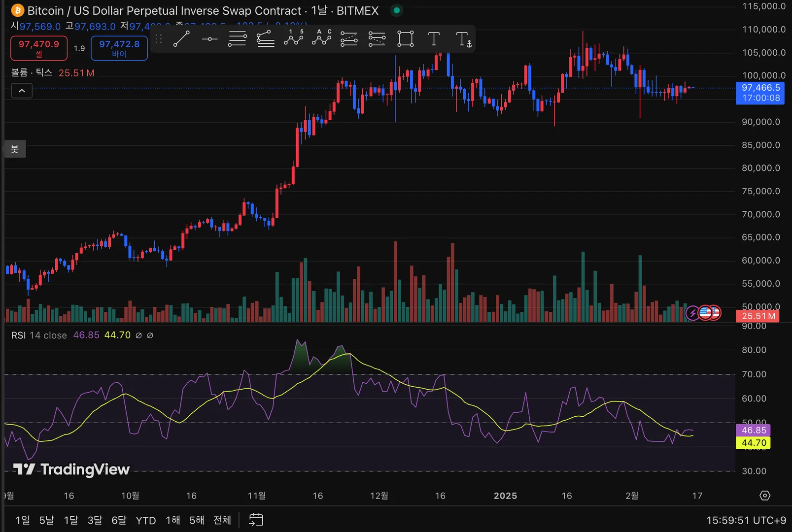Click the Go to date calendar icon
Viewport: 792px width, 532px height.
(256, 520)
